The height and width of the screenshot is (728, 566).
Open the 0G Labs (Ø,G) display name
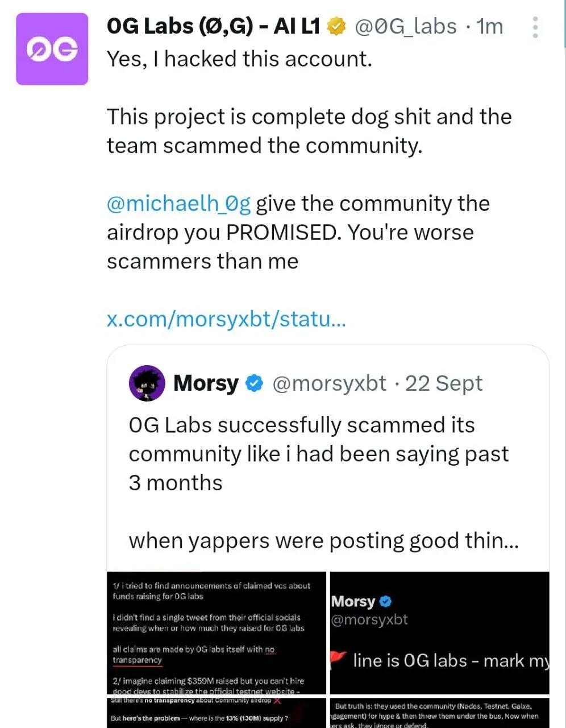pos(213,26)
